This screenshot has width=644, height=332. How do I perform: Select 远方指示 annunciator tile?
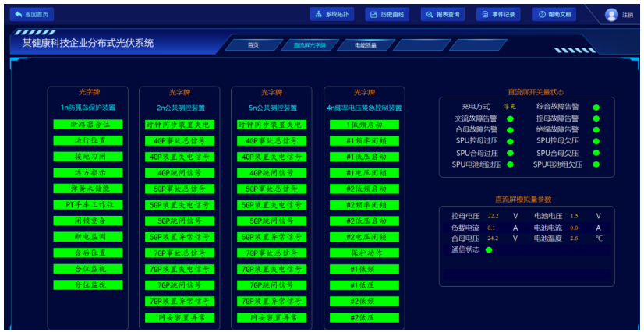click(88, 172)
